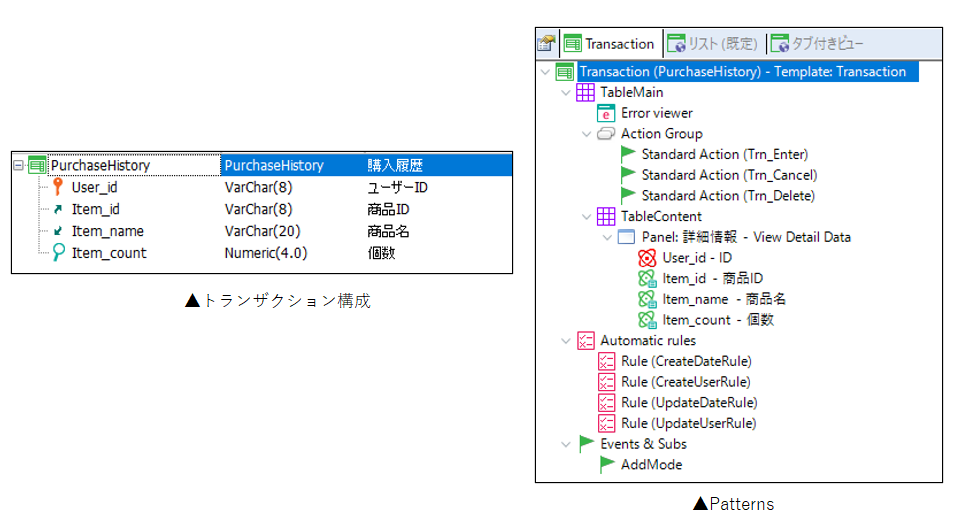Click the Numeric(4.0) type cell
Image resolution: width=956 pixels, height=519 pixels.
(265, 253)
